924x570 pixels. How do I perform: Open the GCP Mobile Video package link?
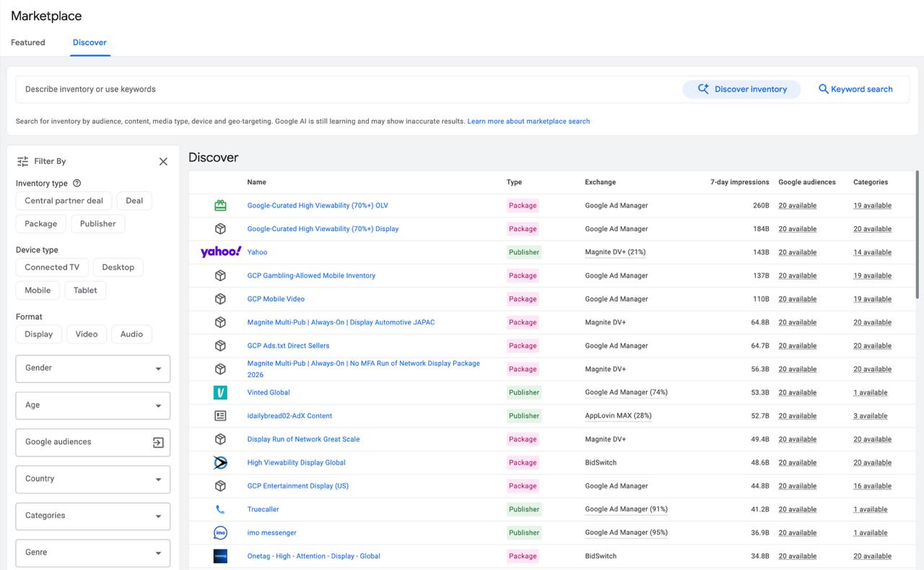click(276, 299)
